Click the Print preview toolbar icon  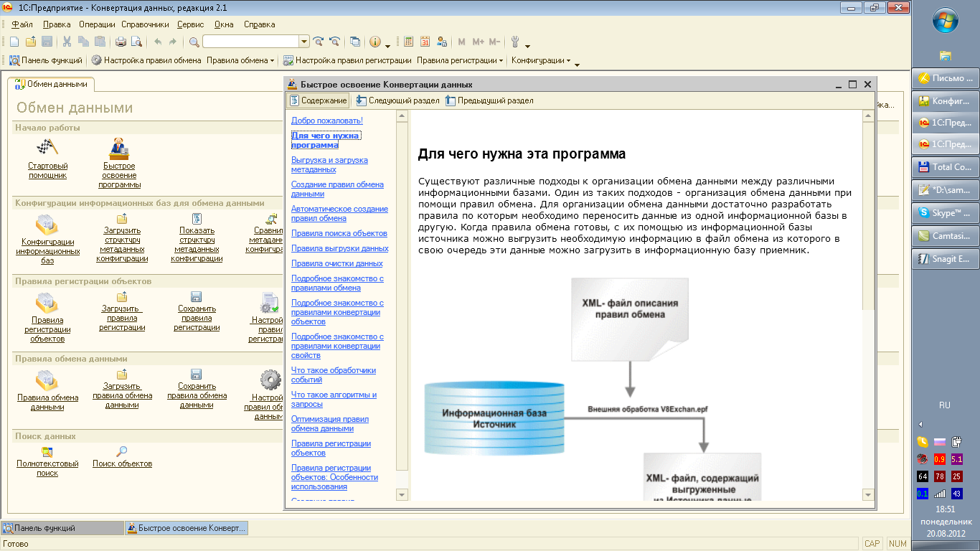(x=136, y=42)
